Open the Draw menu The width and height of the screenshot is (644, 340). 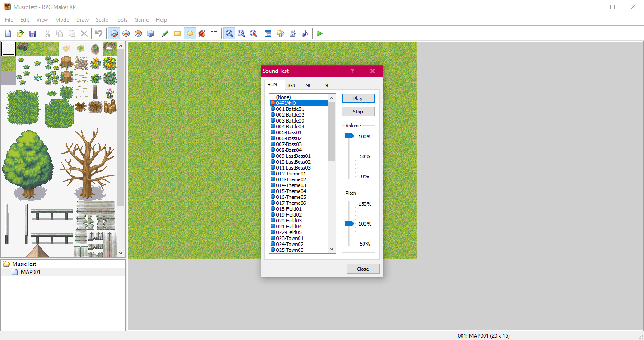[82, 20]
